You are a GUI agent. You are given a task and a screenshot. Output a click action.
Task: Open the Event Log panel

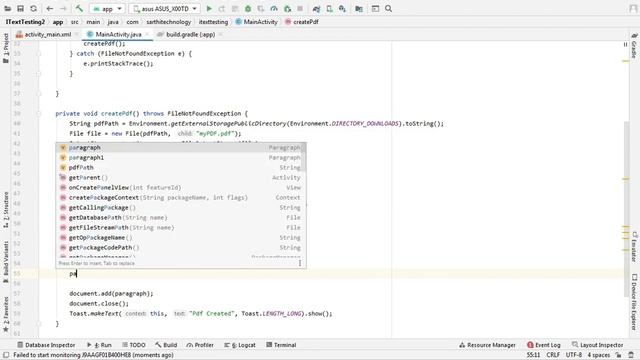point(544,345)
